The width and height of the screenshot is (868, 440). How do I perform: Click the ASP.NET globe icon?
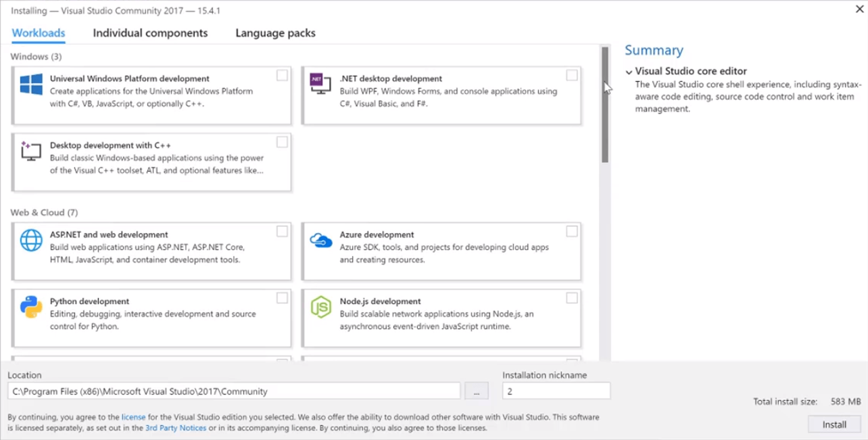(x=31, y=240)
